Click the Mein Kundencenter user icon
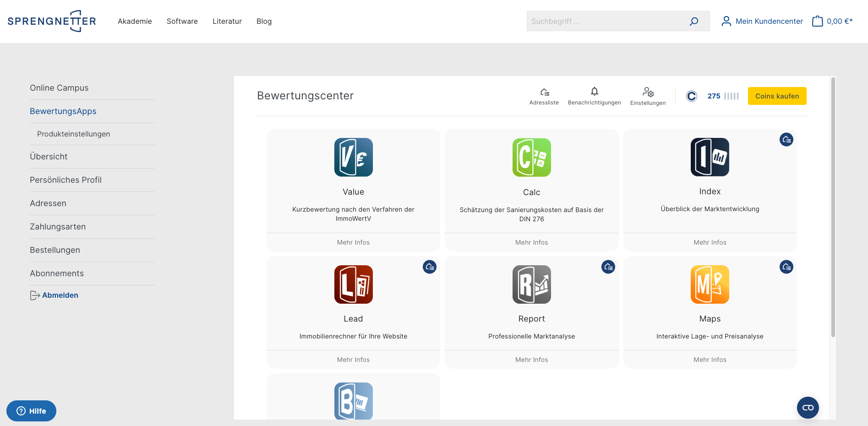 (726, 21)
